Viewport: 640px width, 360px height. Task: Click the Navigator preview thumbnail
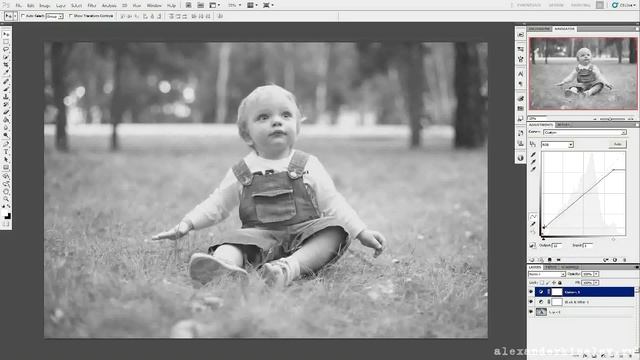[x=583, y=73]
